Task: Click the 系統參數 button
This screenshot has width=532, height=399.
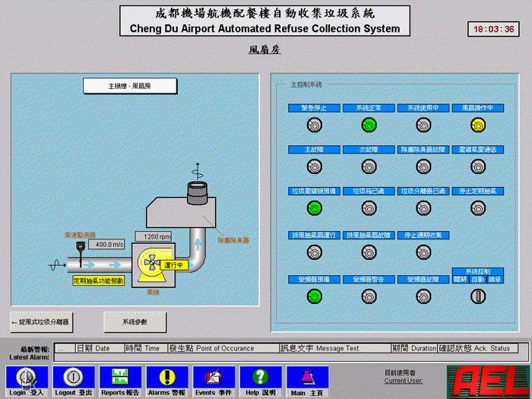Action: [x=135, y=321]
